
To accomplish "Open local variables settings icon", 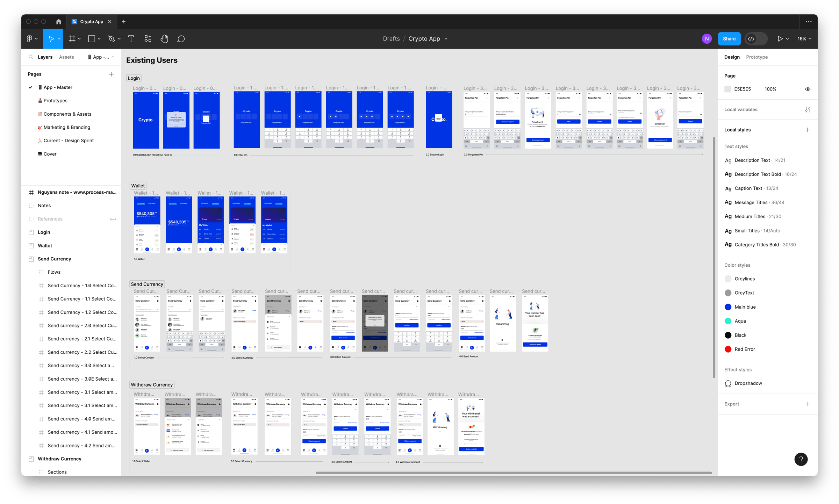I will pyautogui.click(x=808, y=109).
